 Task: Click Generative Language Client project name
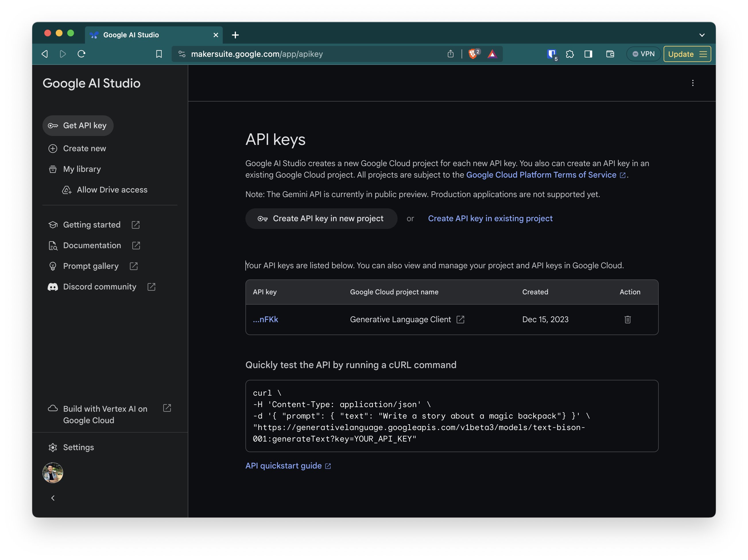[400, 319]
